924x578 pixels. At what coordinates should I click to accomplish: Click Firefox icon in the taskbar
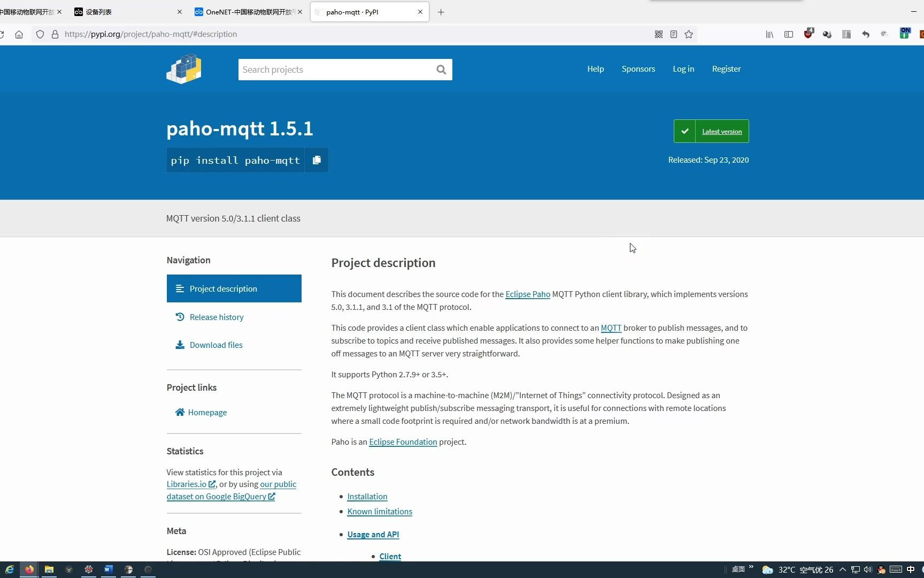(x=29, y=569)
